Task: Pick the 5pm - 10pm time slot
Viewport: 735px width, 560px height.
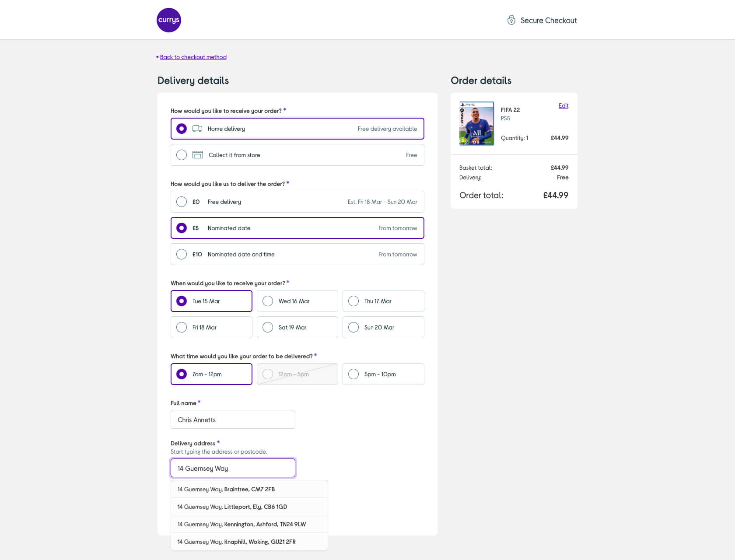Action: coord(383,374)
